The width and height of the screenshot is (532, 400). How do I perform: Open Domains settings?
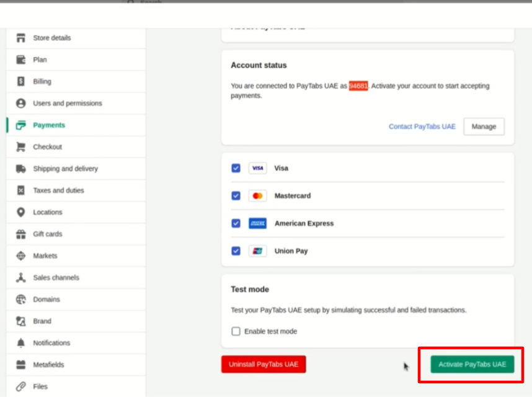[76, 300]
